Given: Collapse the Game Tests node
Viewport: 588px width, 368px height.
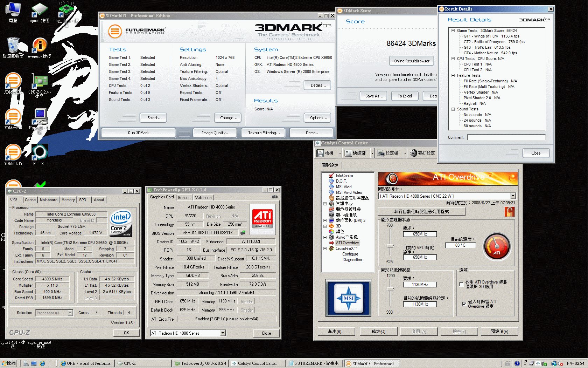Looking at the screenshot, I should click(x=453, y=30).
